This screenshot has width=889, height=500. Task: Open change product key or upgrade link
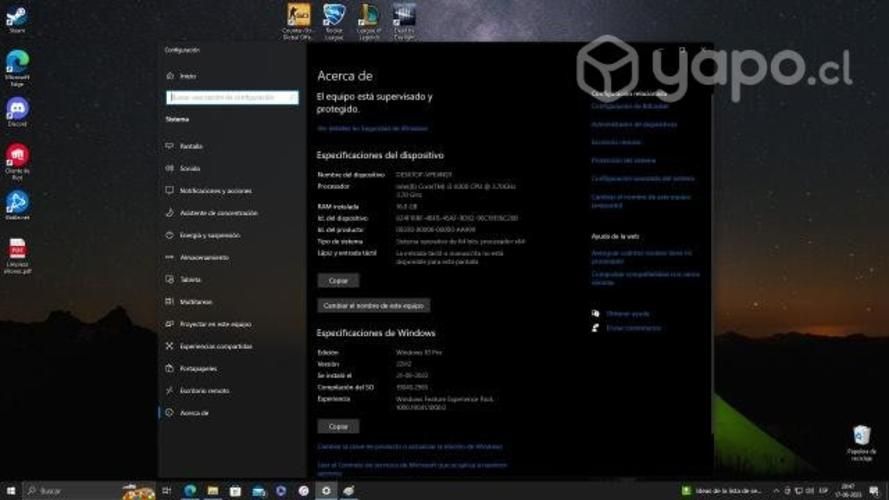[410, 447]
